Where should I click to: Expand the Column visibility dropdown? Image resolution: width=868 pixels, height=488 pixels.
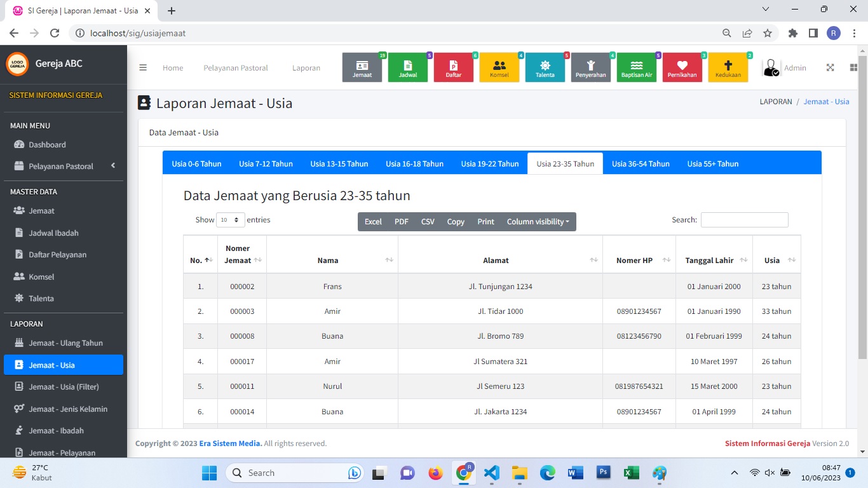coord(538,222)
